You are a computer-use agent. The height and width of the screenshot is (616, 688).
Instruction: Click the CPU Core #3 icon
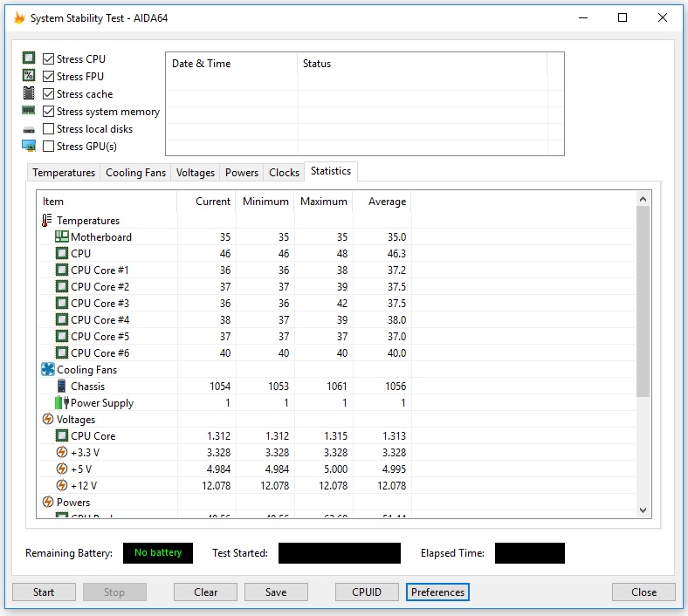tap(62, 304)
